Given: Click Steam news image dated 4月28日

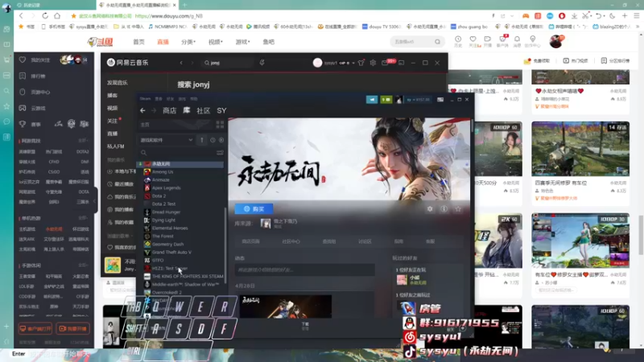Looking at the screenshot, I should pos(286,306).
